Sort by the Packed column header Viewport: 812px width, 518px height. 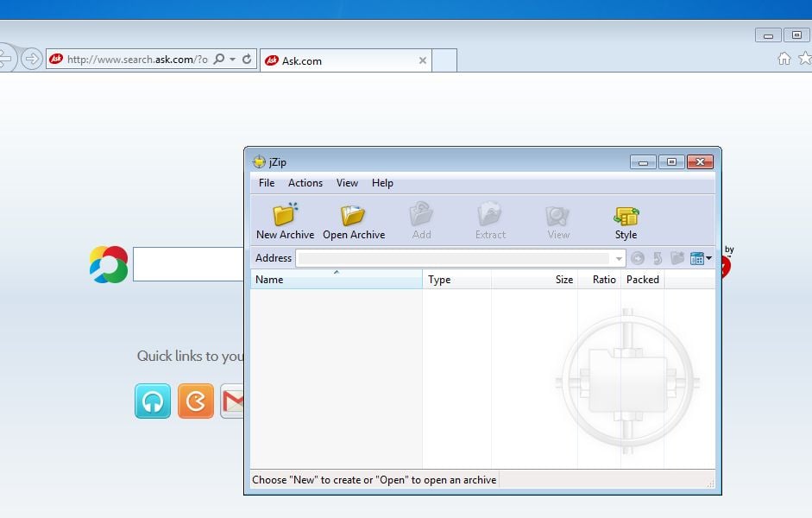(x=643, y=279)
